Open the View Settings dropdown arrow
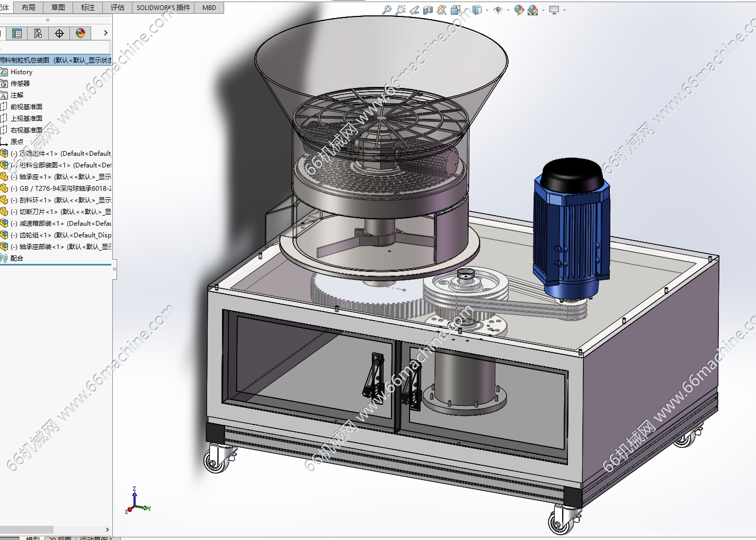This screenshot has height=540, width=756. [x=564, y=10]
